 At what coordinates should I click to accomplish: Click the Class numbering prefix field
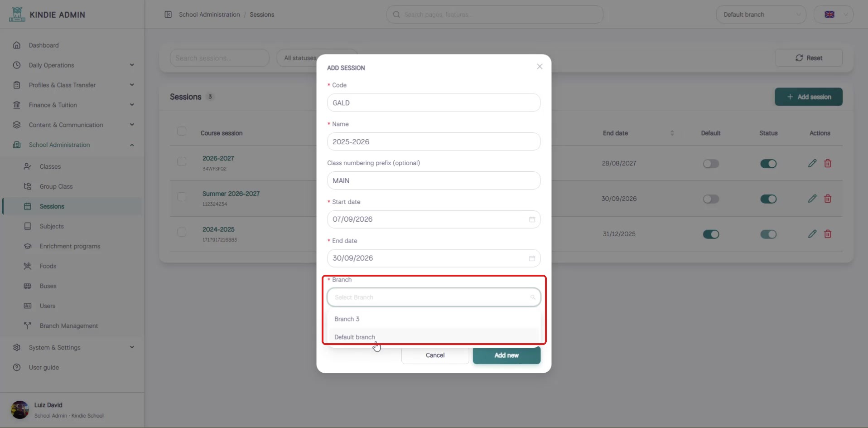[434, 180]
